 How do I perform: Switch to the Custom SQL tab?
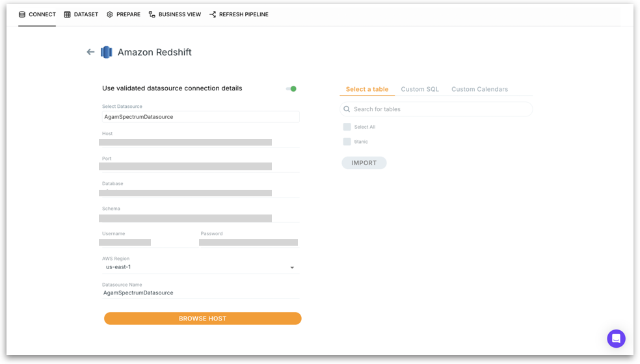[420, 89]
